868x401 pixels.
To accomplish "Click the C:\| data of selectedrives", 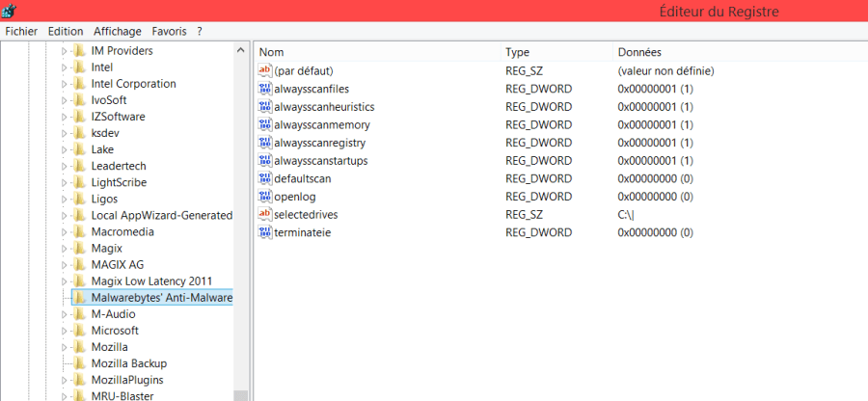I will (x=626, y=214).
